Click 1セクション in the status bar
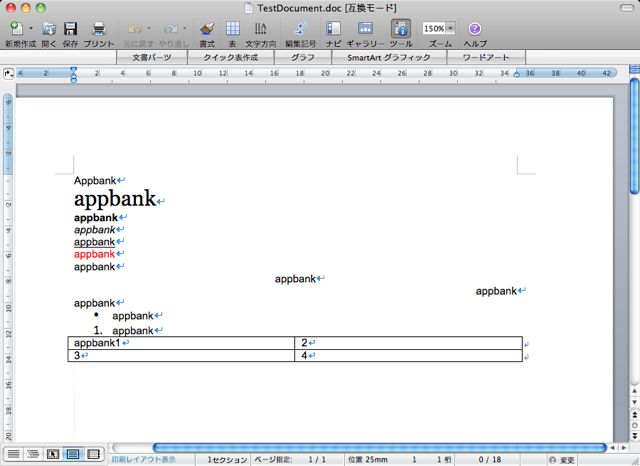The image size is (640, 466). (x=227, y=459)
